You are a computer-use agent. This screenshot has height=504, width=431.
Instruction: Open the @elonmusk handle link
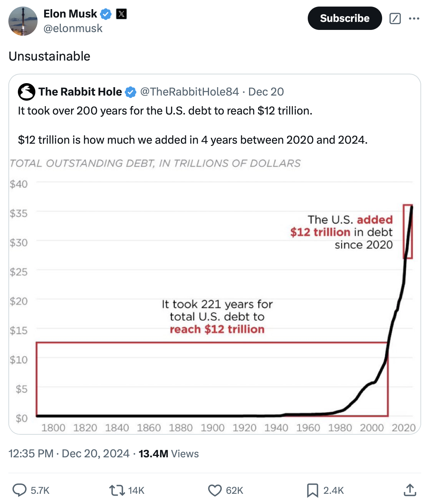pos(73,28)
